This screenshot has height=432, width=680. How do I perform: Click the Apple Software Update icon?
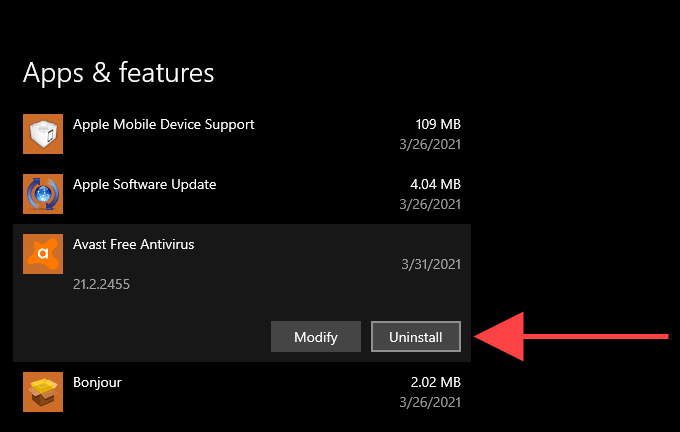[43, 194]
